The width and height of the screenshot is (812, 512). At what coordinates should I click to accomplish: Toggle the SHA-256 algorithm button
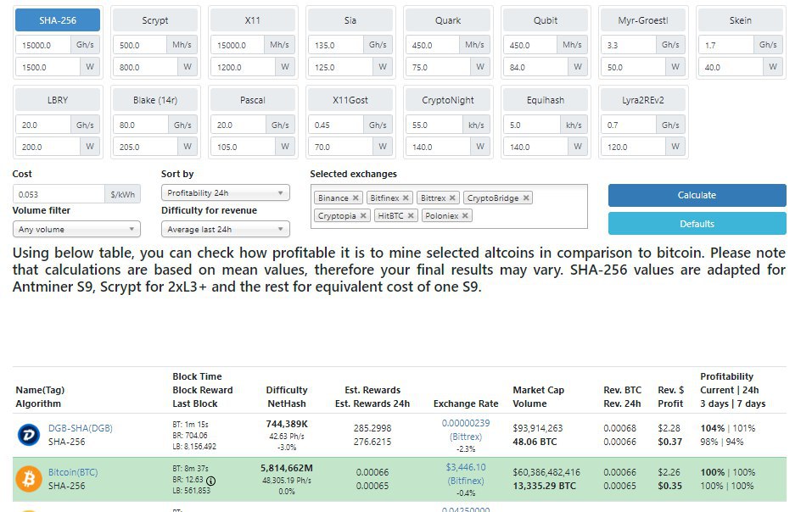(x=58, y=20)
